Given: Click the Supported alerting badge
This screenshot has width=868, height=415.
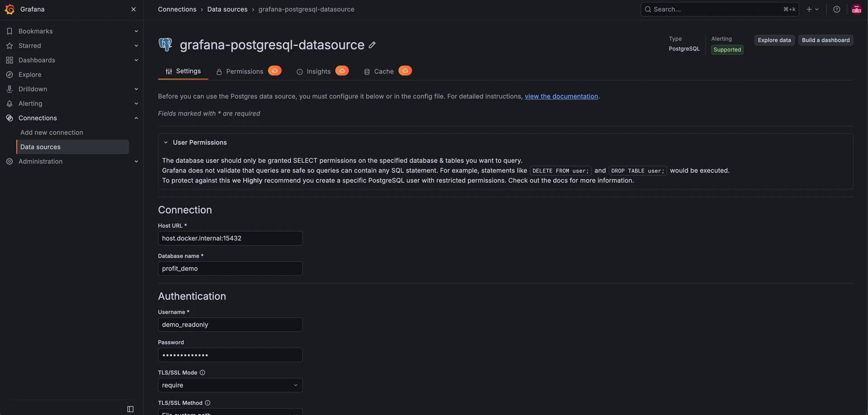Looking at the screenshot, I should (x=727, y=50).
